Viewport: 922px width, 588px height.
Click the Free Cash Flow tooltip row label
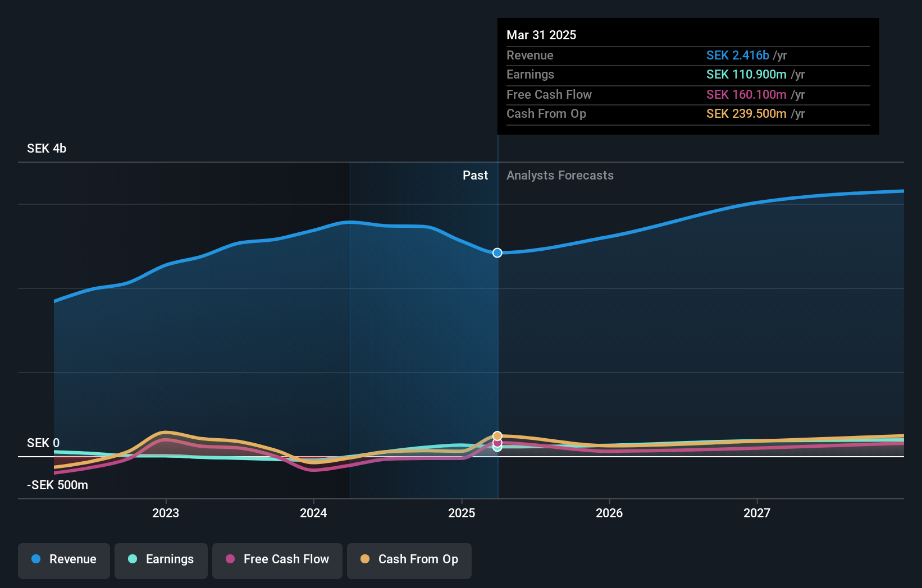point(549,95)
